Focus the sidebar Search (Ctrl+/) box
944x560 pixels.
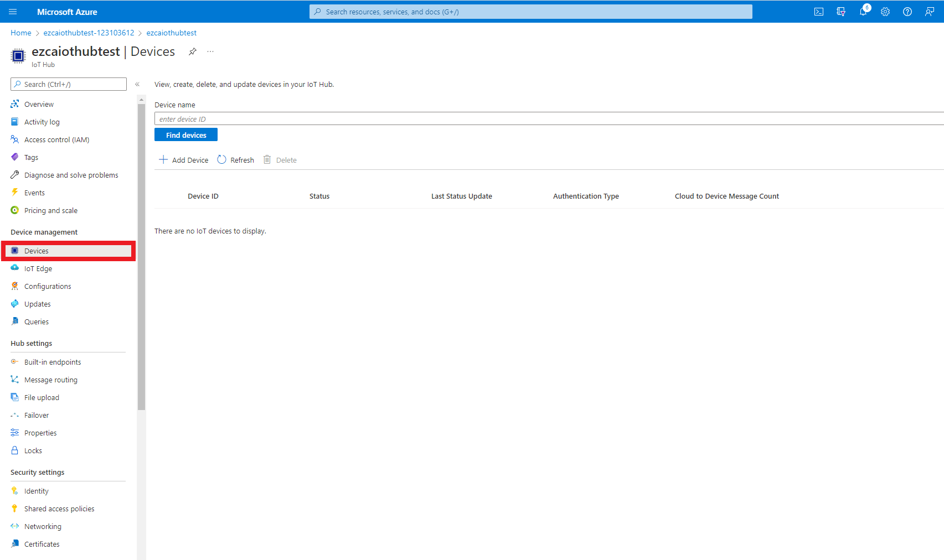69,84
